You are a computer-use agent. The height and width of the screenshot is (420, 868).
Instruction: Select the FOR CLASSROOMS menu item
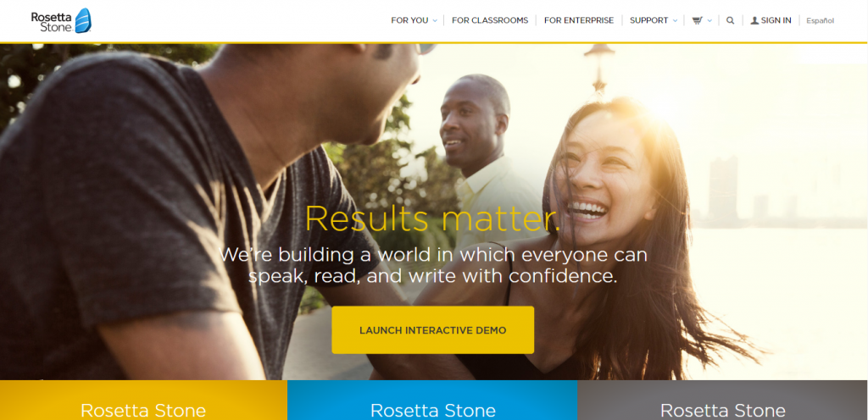click(490, 20)
